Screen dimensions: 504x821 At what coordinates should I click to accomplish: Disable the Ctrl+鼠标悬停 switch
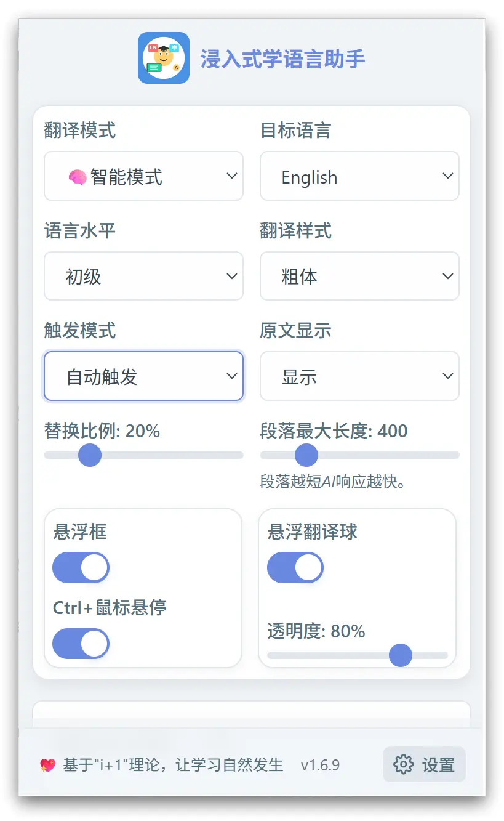click(81, 644)
